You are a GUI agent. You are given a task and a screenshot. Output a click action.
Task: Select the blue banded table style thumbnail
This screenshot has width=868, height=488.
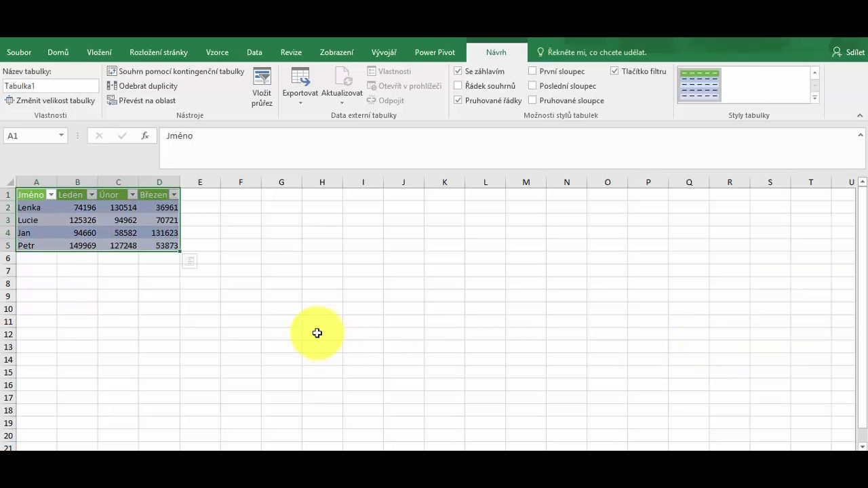(699, 85)
